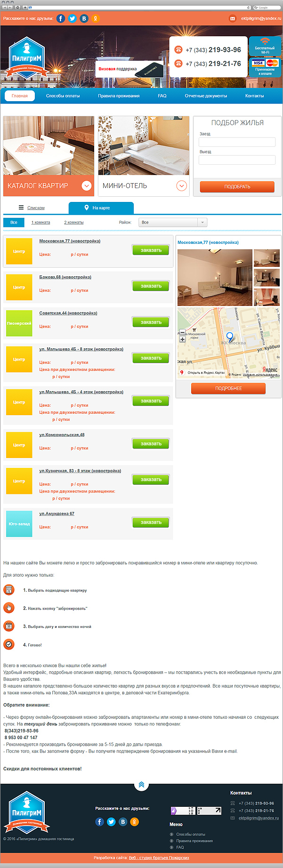283x868 pixels.
Task: Filter by 1 комната
Action: click(41, 222)
